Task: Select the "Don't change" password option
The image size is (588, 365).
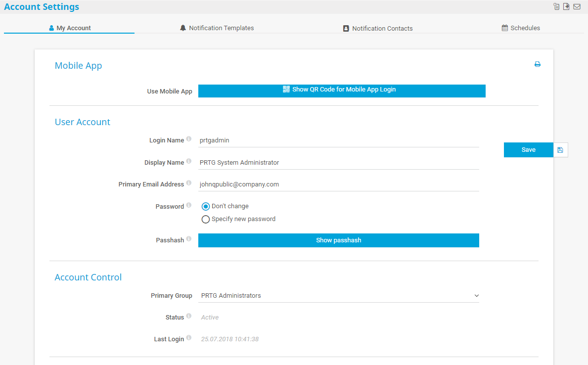Action: point(206,207)
